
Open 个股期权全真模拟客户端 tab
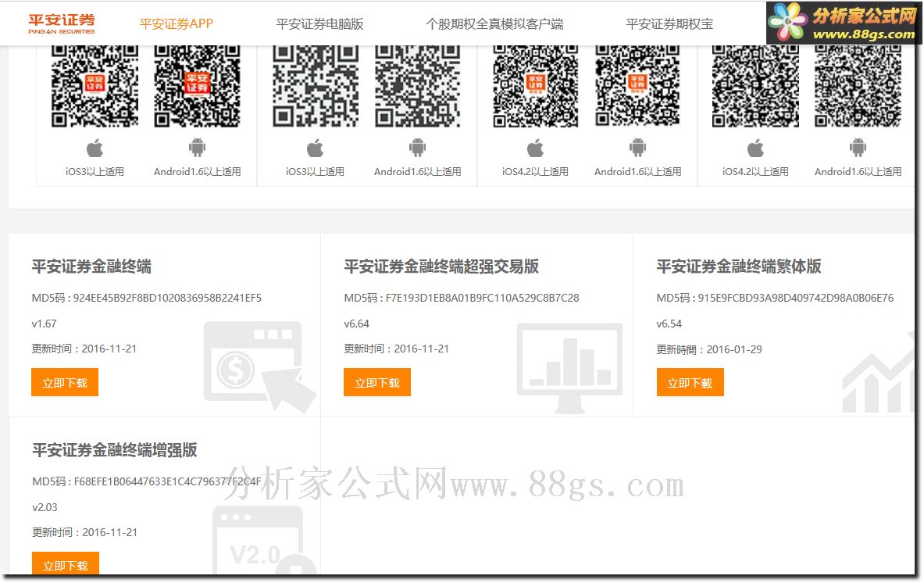click(494, 23)
